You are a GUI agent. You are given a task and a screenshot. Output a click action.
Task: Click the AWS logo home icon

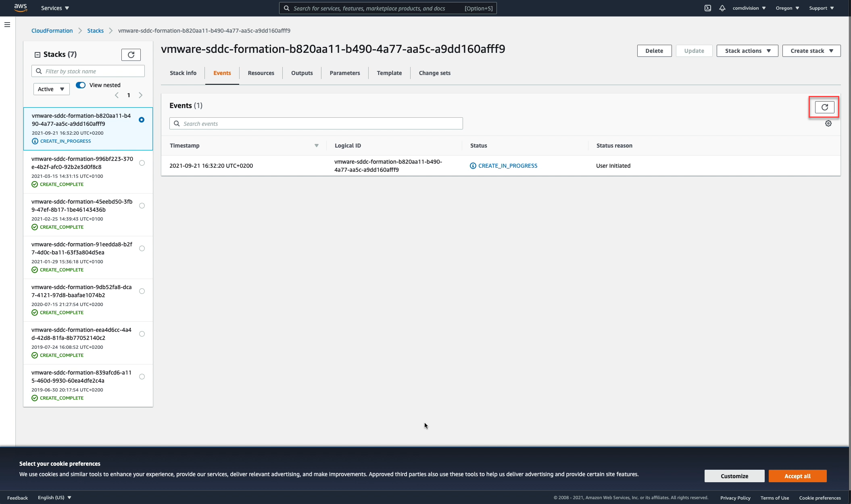click(21, 8)
